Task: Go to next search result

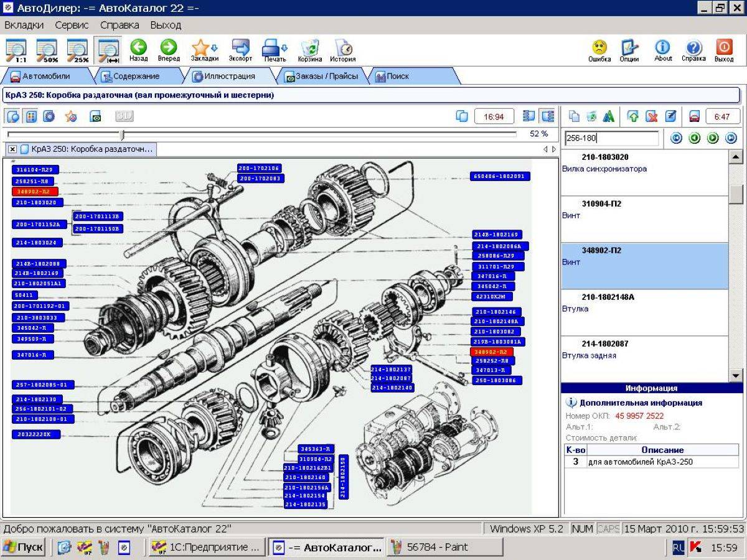Action: point(713,138)
